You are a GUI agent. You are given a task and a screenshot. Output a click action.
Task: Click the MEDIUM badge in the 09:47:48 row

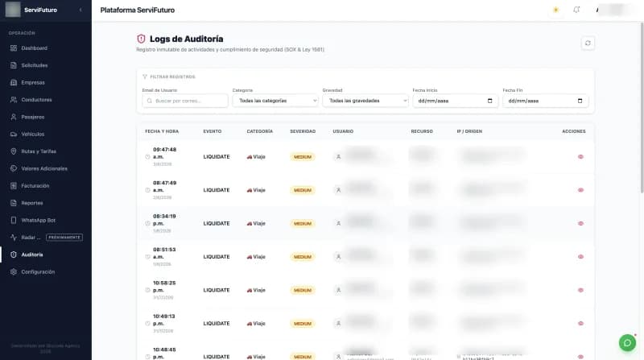(x=303, y=157)
